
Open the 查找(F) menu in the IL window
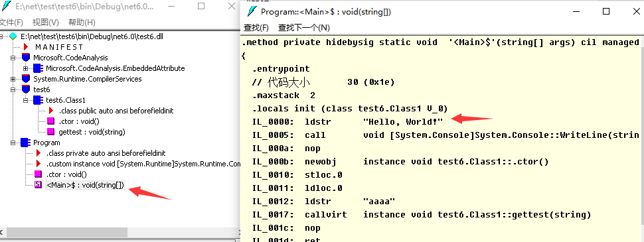[x=256, y=27]
